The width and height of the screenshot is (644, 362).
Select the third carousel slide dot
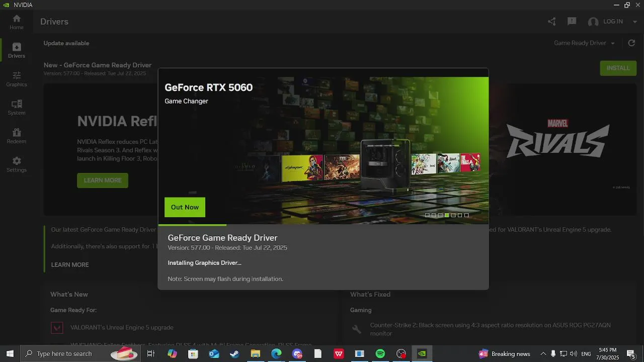pos(440,215)
